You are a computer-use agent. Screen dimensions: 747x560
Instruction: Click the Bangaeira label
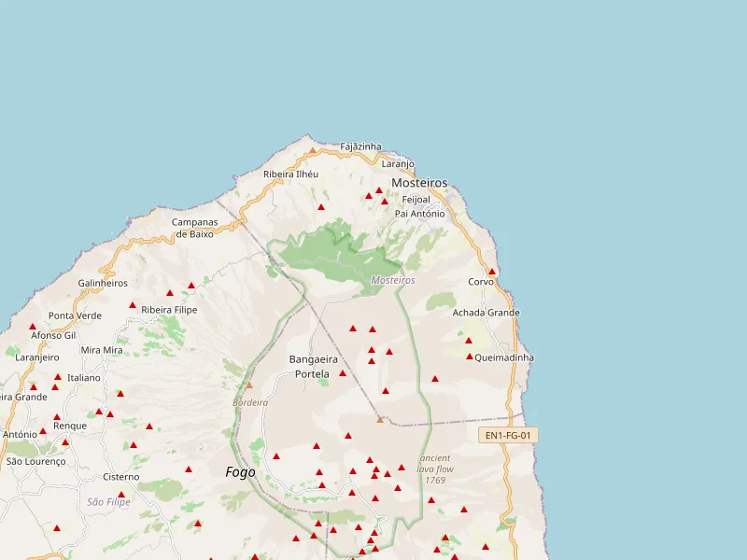[x=314, y=359]
